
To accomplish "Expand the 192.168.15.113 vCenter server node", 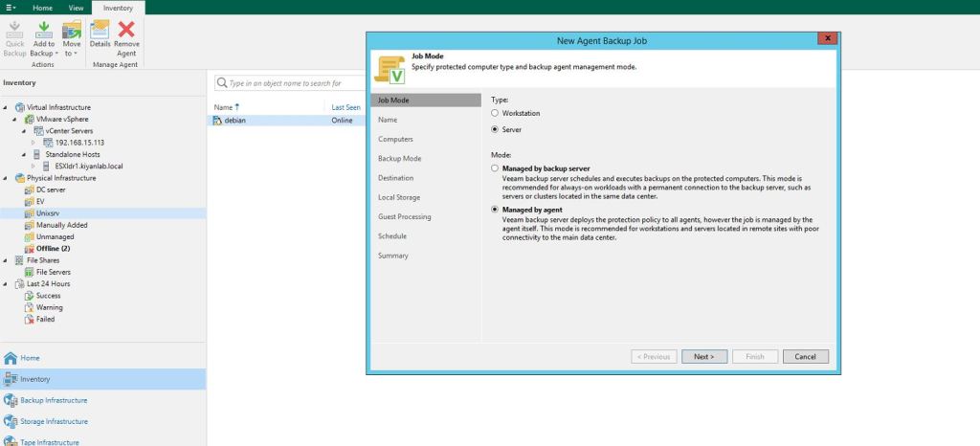I will coord(33,142).
